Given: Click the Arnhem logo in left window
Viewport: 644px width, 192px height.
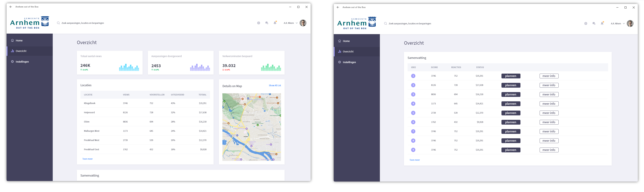Looking at the screenshot, I should point(29,23).
